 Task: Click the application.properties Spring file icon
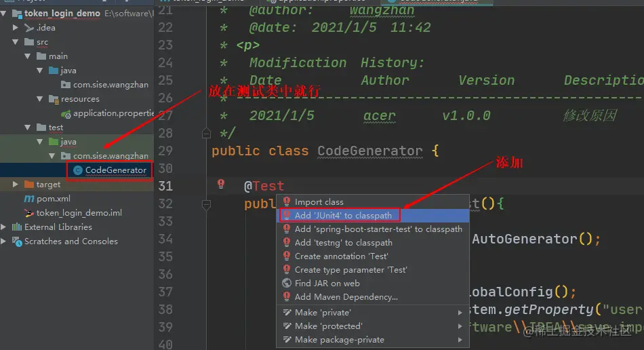(66, 114)
